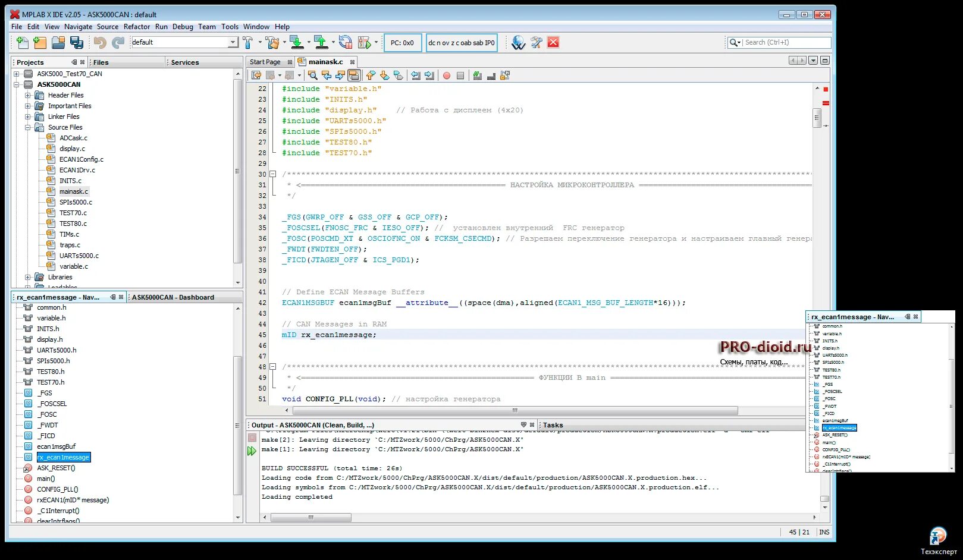Click the Redo arrow icon
The image size is (963, 560).
click(118, 42)
